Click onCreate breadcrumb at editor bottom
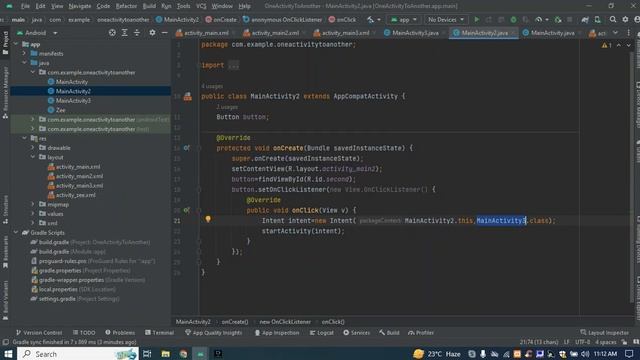 pos(235,322)
